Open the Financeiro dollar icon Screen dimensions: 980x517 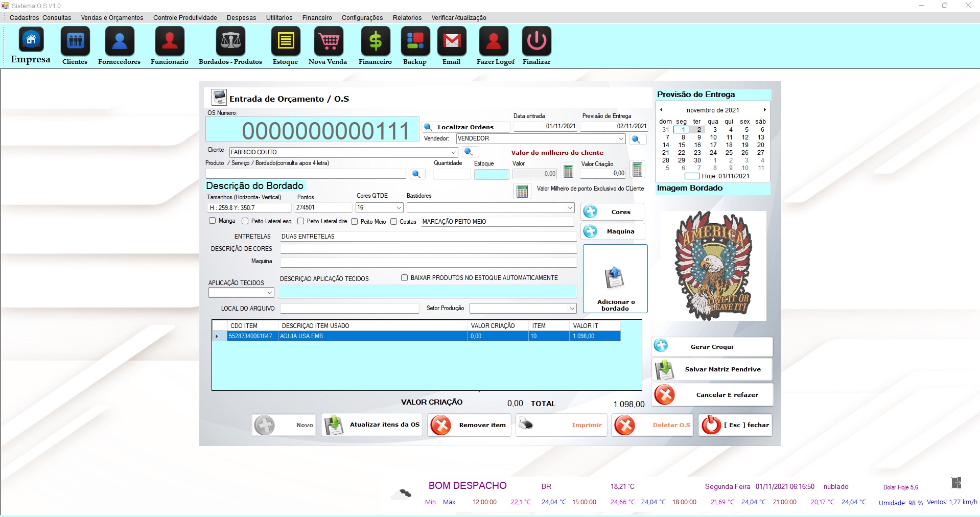pos(375,41)
